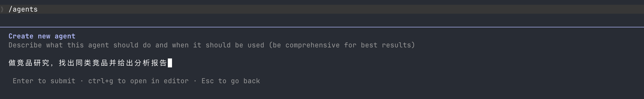Click the text 找出同类竞品 in the input
Viewport: 644px width, 99px height.
[x=83, y=63]
